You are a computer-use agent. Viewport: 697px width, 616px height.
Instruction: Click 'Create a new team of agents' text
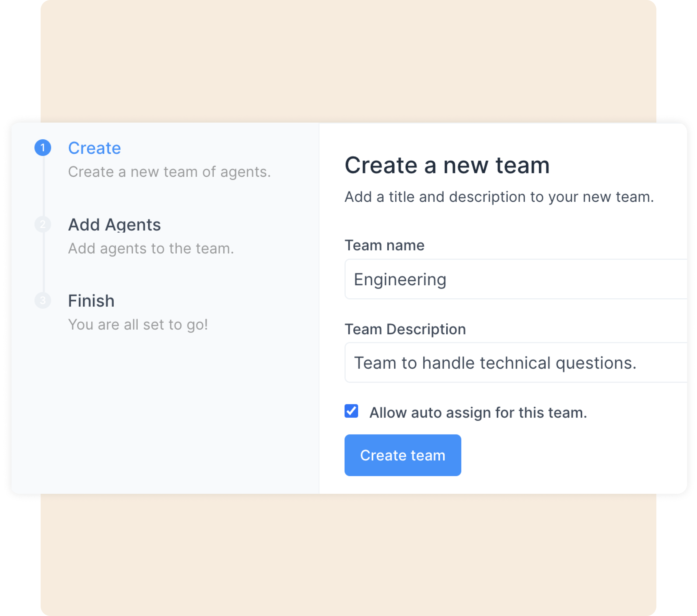coord(169,172)
